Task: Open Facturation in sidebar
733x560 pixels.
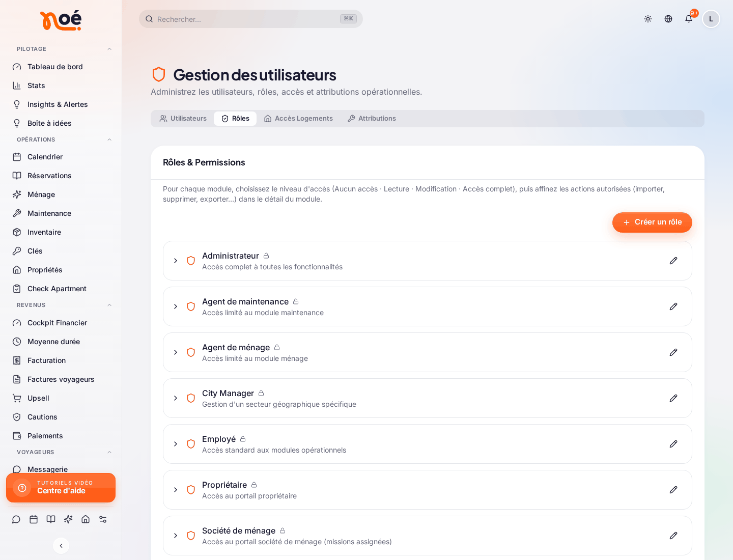Action: click(61, 360)
